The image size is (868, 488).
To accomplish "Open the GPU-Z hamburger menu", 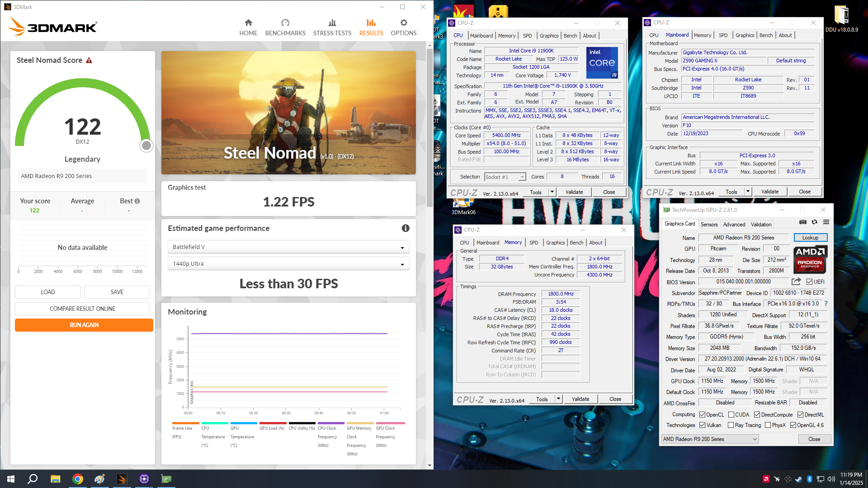I will tap(826, 222).
